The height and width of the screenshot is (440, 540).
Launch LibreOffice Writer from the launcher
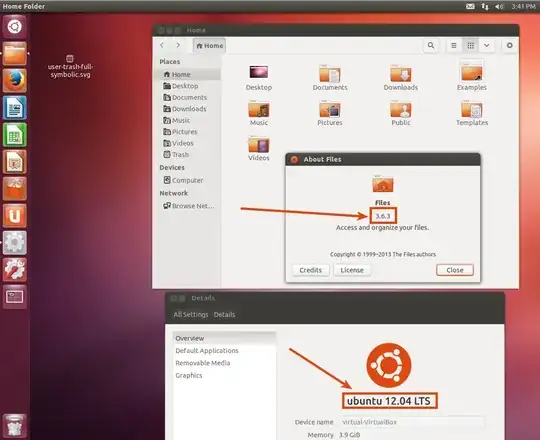(x=14, y=107)
